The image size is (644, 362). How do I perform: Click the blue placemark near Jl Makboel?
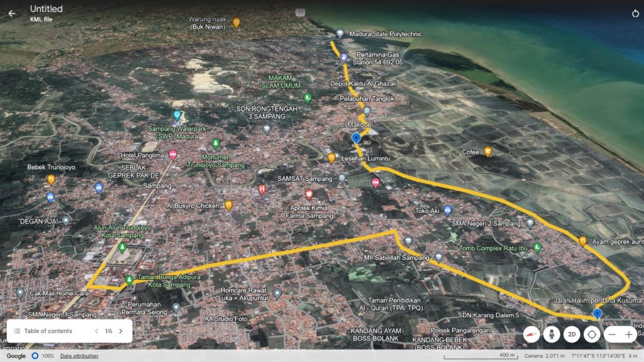(x=356, y=138)
